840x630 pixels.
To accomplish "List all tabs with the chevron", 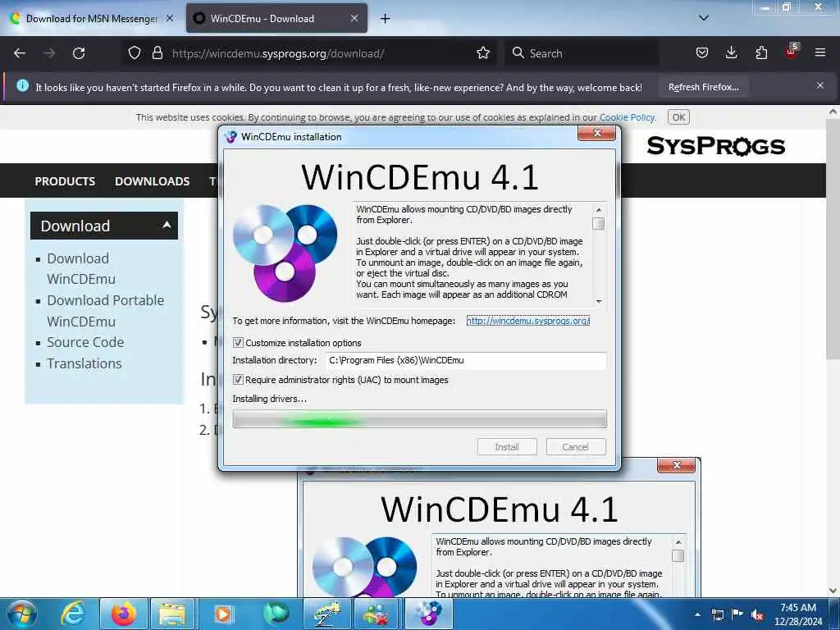I will (x=704, y=18).
